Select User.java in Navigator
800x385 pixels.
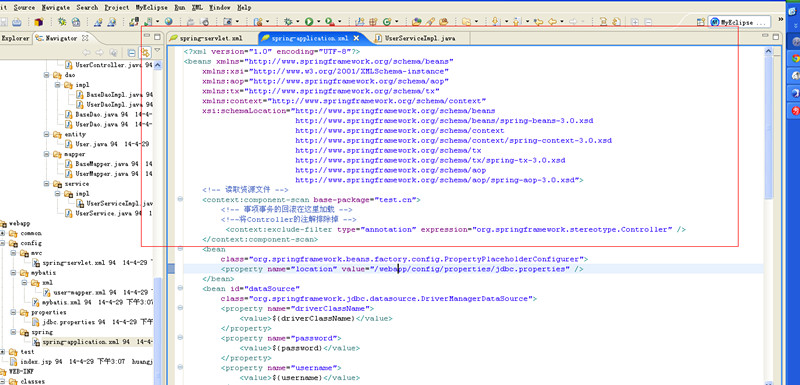[107, 144]
